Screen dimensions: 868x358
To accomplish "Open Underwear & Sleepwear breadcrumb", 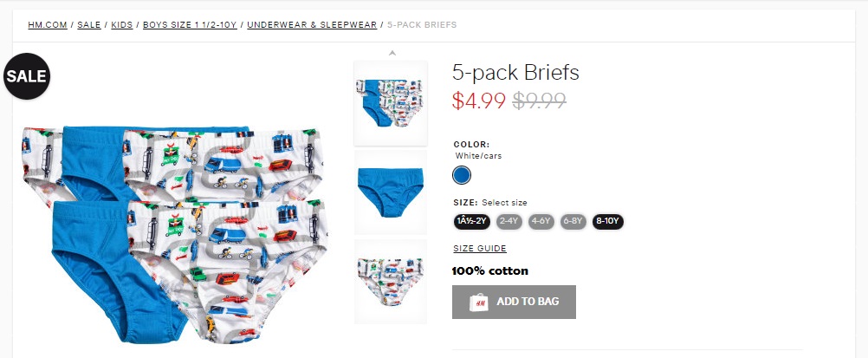I will click(312, 24).
